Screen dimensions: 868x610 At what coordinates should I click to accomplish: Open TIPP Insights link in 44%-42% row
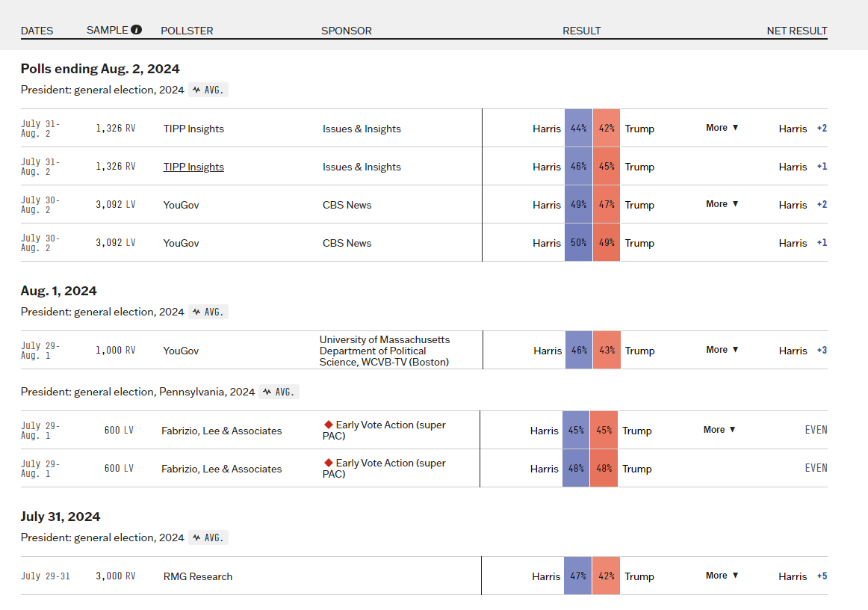193,129
